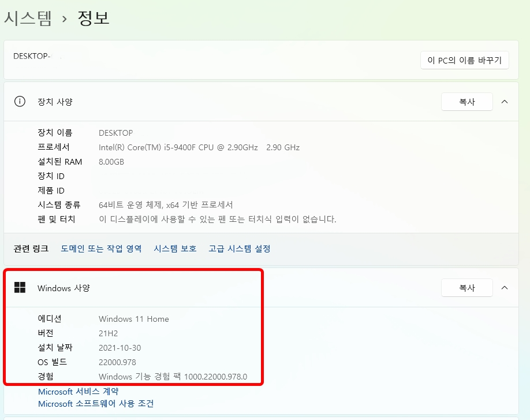This screenshot has height=420, width=530.
Task: Copy Windows specs with the lower 복사 button
Action: [467, 287]
